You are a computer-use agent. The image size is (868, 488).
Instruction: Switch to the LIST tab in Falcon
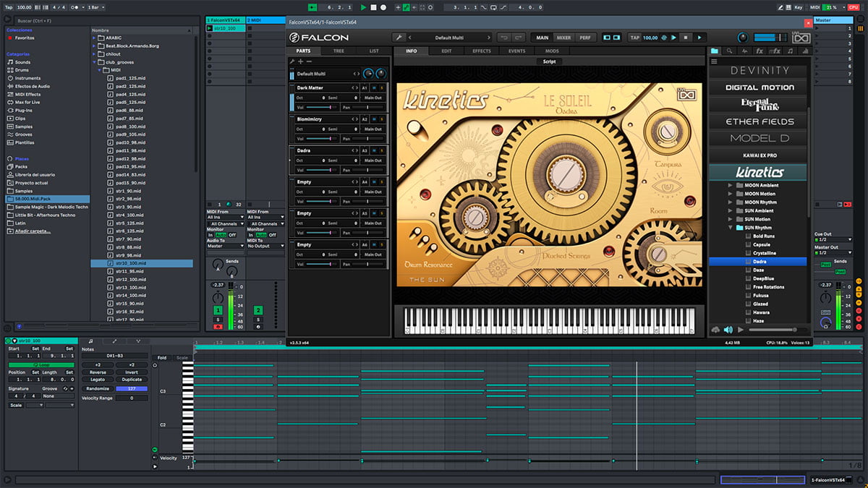374,51
